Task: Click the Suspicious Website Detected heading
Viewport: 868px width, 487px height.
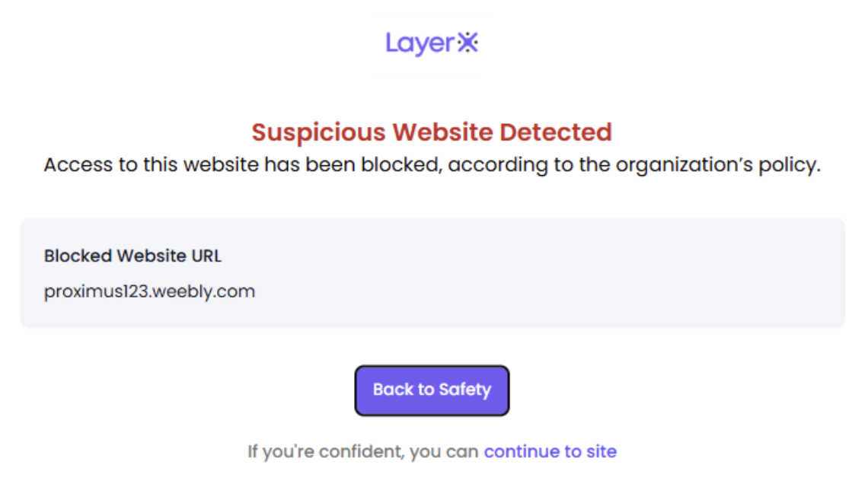Action: tap(432, 132)
